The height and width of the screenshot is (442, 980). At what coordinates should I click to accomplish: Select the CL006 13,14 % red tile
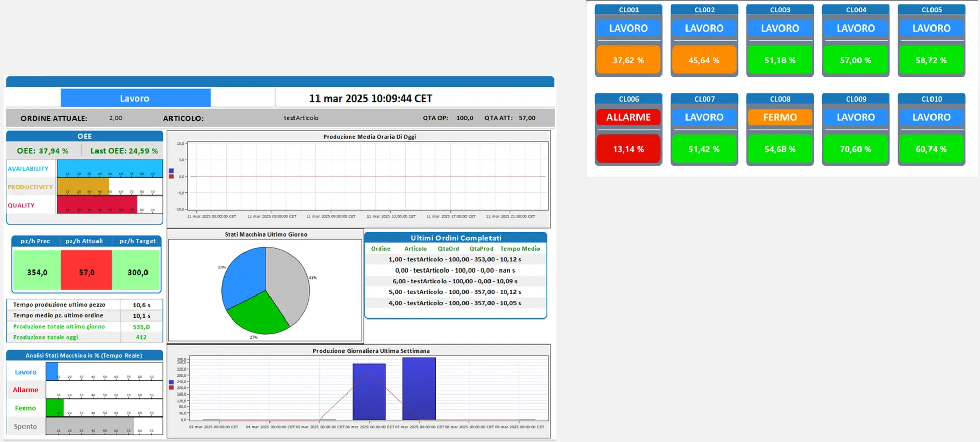[x=628, y=149]
